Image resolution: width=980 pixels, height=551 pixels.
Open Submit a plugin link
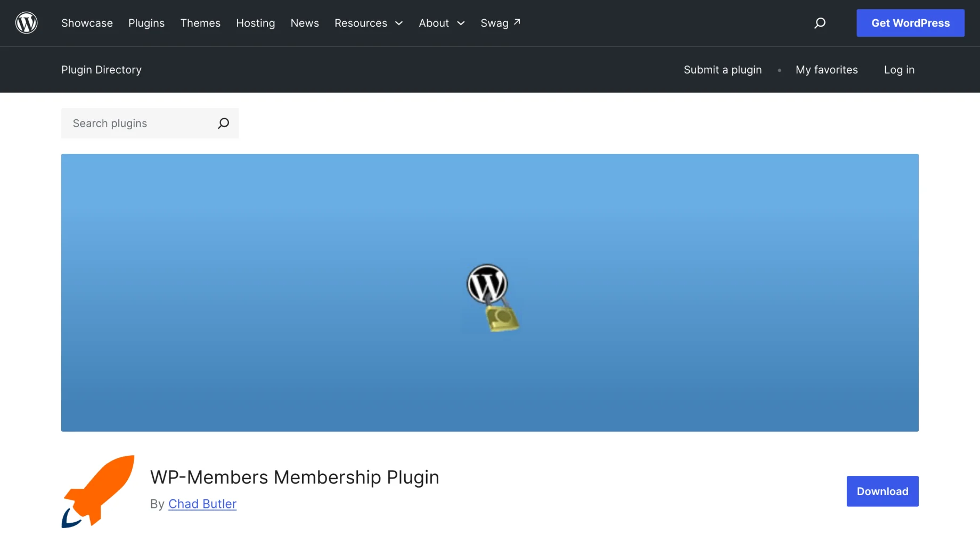[723, 70]
